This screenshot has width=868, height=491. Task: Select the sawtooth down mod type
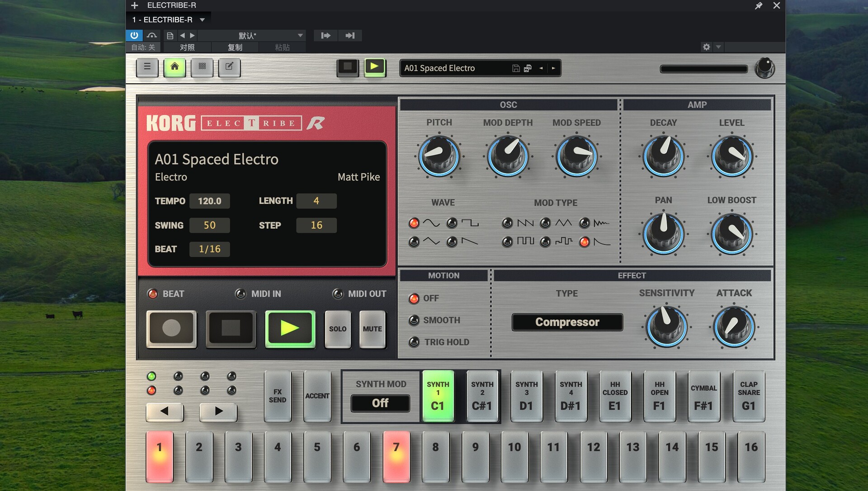[x=507, y=222]
